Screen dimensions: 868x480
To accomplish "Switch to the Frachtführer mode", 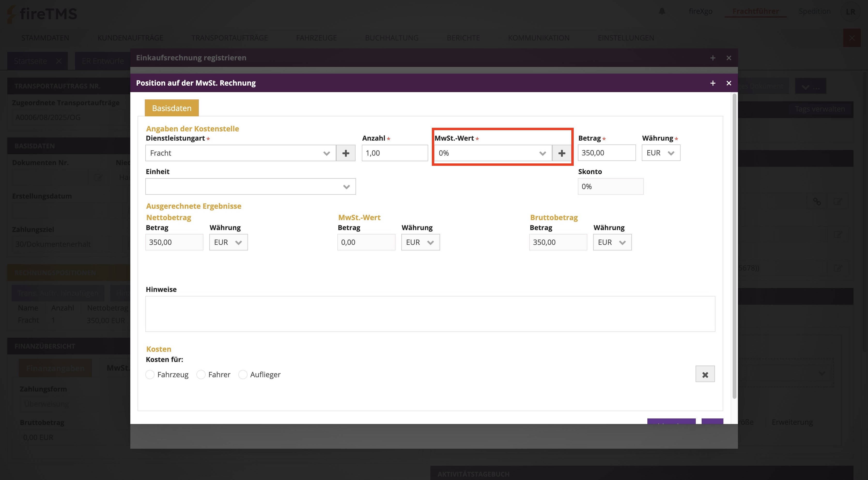I will click(755, 11).
